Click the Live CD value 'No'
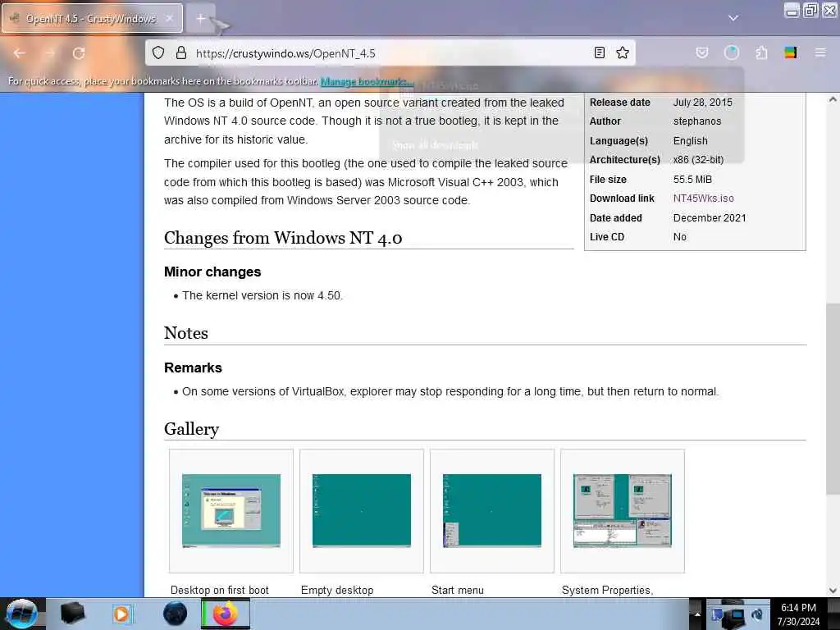 click(679, 237)
